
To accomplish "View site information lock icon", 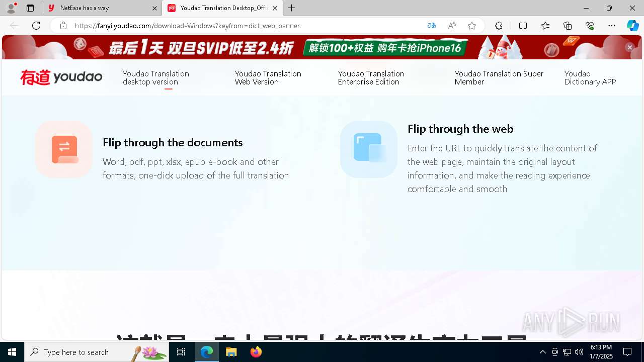I will [x=63, y=26].
